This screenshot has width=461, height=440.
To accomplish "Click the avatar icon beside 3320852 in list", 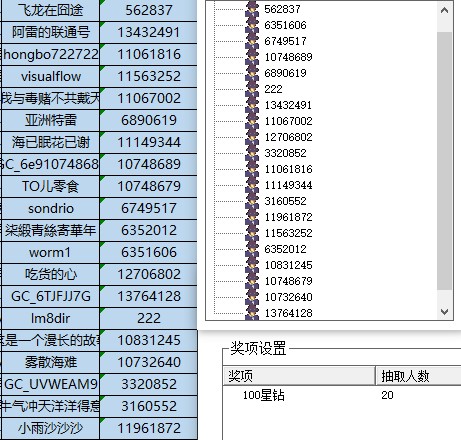I will tap(252, 153).
